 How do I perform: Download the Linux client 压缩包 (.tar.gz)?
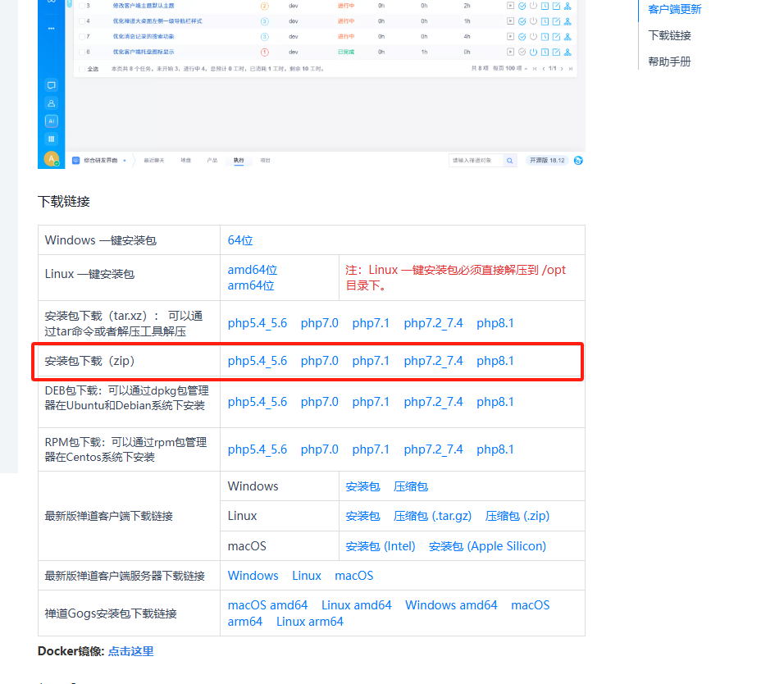pos(432,516)
